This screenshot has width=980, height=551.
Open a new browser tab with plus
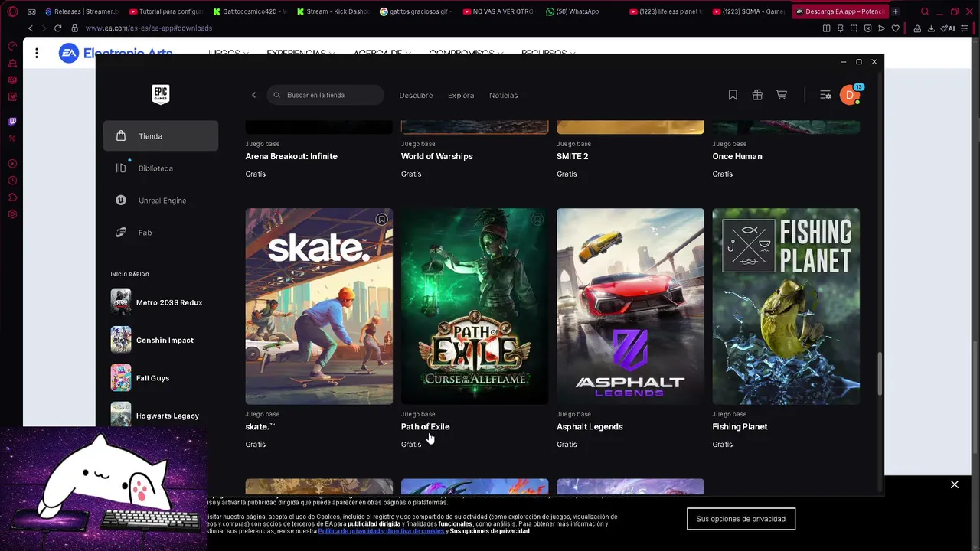pos(895,11)
